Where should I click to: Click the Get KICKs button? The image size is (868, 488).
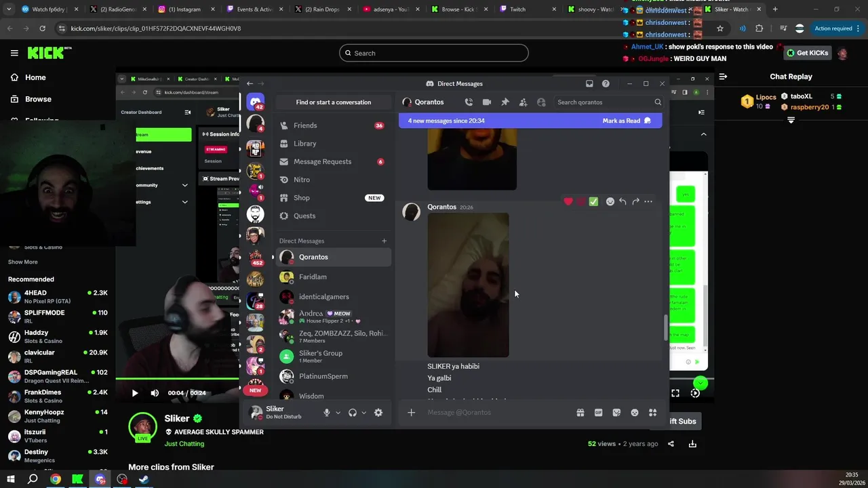pos(807,53)
